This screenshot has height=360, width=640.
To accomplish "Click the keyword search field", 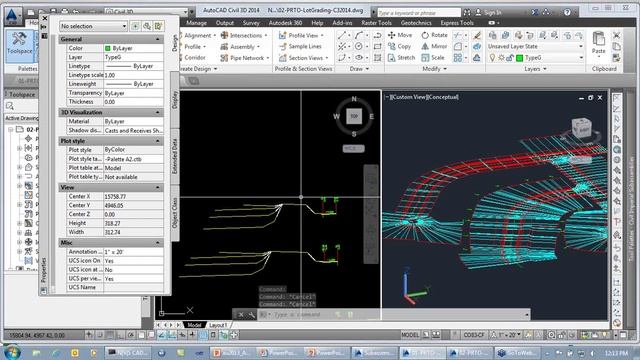I will pyautogui.click(x=419, y=13).
